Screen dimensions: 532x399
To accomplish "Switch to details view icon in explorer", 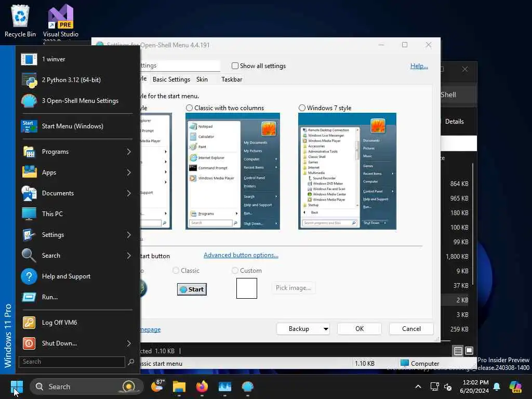I will click(458, 351).
